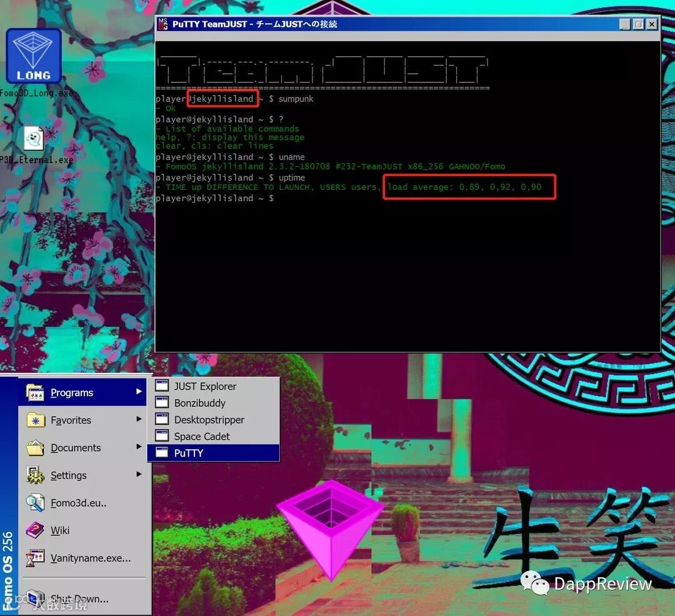Click the PuTTY TeamJUST title bar text
This screenshot has width=675, height=616.
[254, 24]
